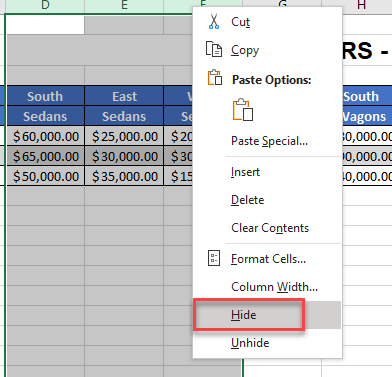
Task: Select the $30,000.00 cell
Action: point(124,156)
